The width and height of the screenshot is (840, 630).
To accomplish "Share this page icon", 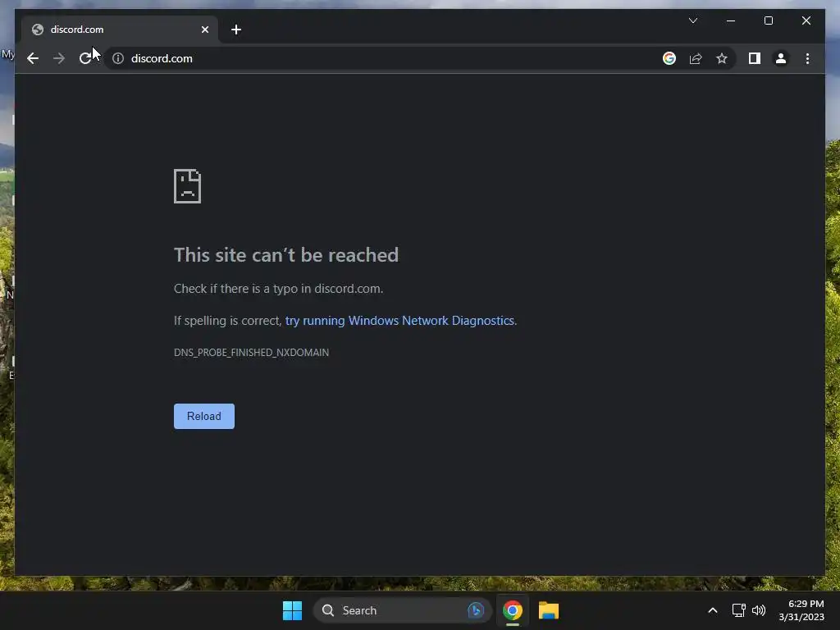I will [x=696, y=58].
